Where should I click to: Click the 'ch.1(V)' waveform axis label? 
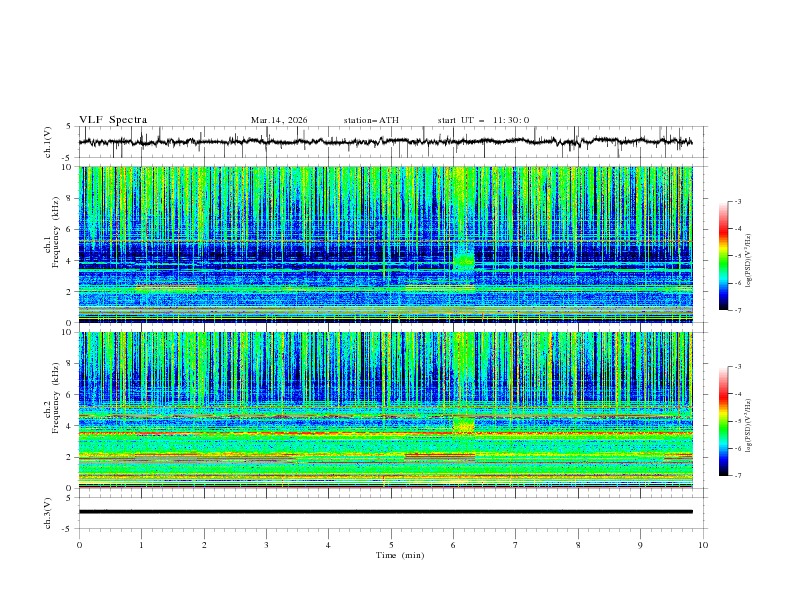48,142
